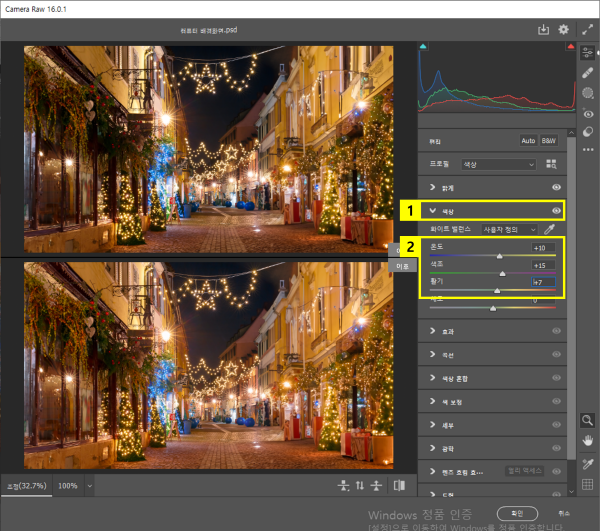
Task: Open Camera Raw settings gear
Action: pyautogui.click(x=564, y=31)
